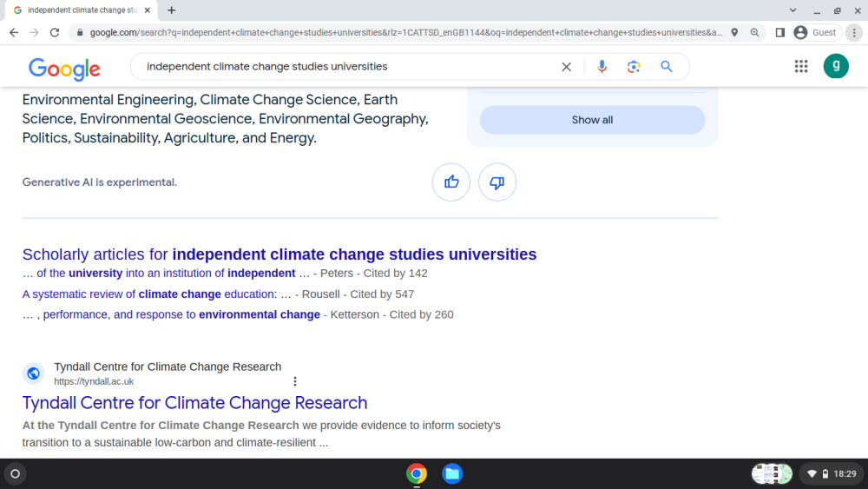This screenshot has height=489, width=868.
Task: Click the 'Generative AI is experimental.' text
Action: (100, 182)
